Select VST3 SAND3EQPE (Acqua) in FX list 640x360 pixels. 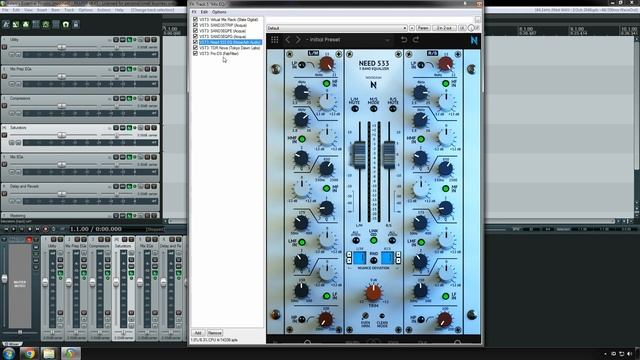(222, 31)
